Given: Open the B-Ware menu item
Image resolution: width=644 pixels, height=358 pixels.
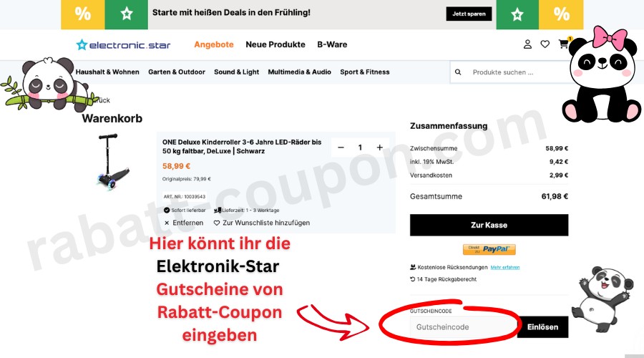Looking at the screenshot, I should 332,44.
